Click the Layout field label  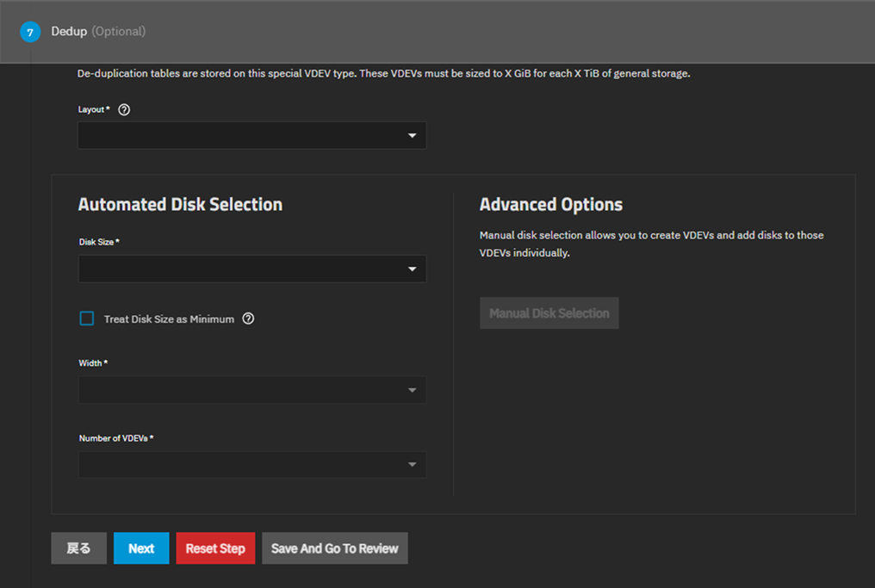(94, 110)
